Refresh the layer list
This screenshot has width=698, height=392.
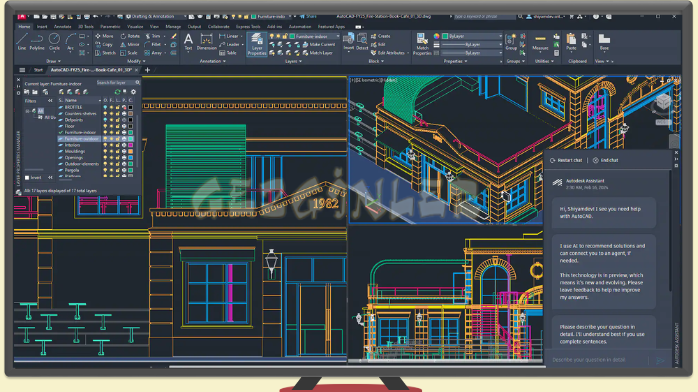pyautogui.click(x=118, y=92)
